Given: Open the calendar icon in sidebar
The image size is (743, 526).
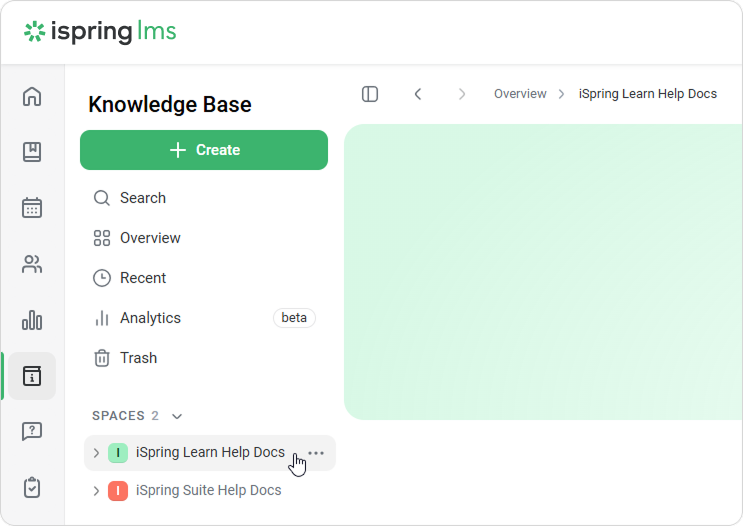Looking at the screenshot, I should [x=32, y=208].
